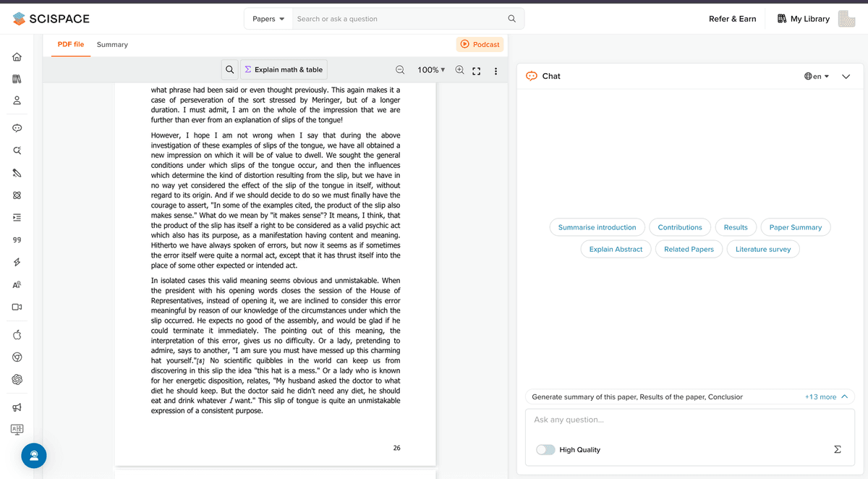Open the en language dropdown in chat
This screenshot has height=479, width=868.
click(817, 76)
